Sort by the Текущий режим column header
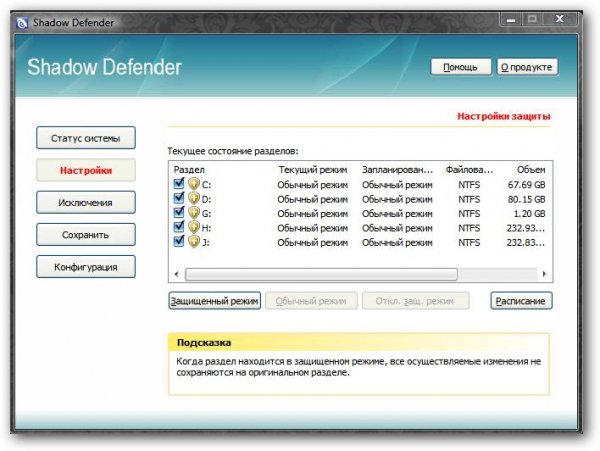 coord(313,169)
